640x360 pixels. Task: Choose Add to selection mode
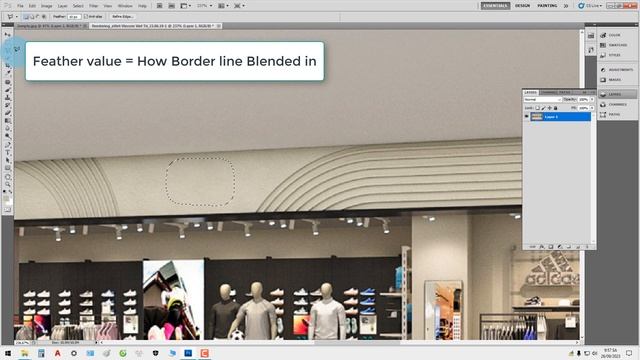pyautogui.click(x=32, y=17)
